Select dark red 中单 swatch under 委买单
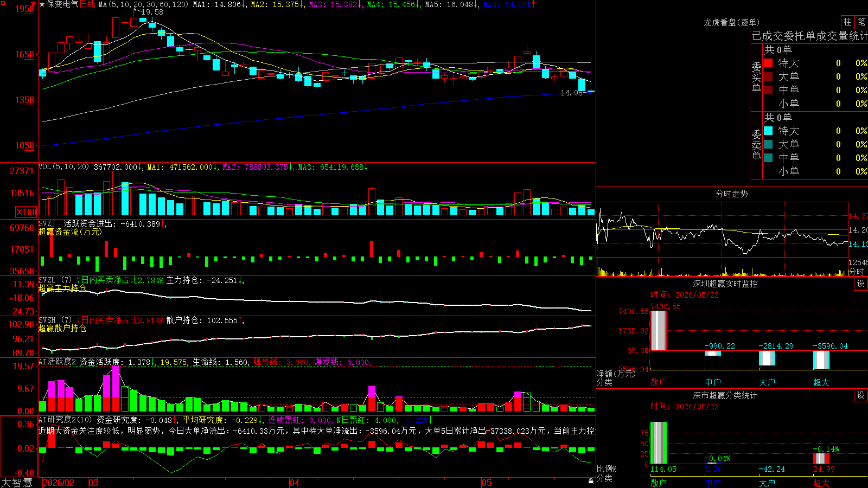868x488 pixels. pyautogui.click(x=768, y=90)
